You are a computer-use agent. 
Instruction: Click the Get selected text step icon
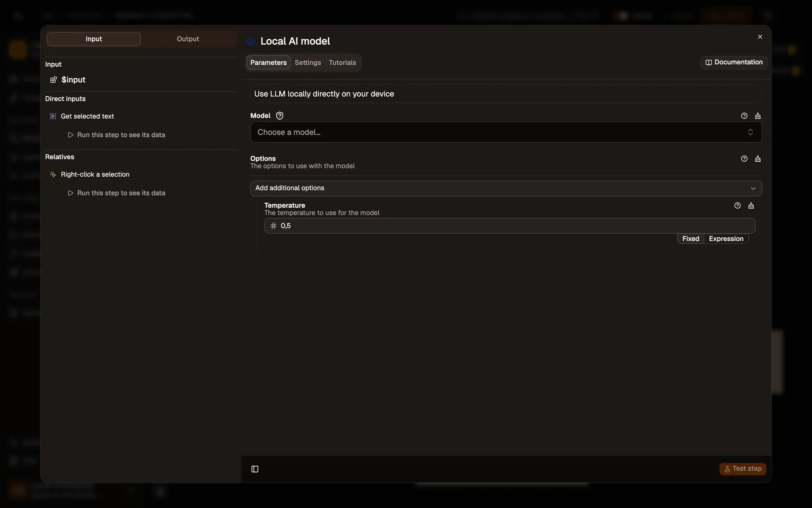pos(53,116)
